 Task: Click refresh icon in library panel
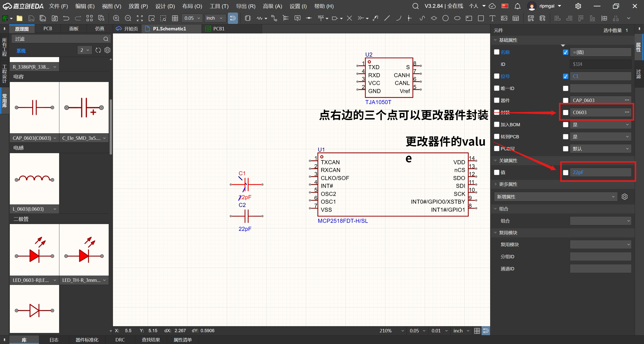(x=98, y=50)
